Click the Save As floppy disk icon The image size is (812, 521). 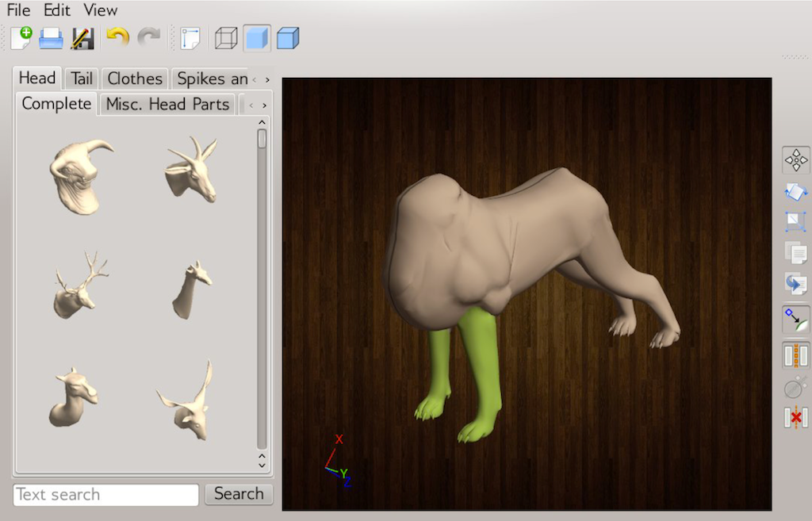tap(82, 37)
